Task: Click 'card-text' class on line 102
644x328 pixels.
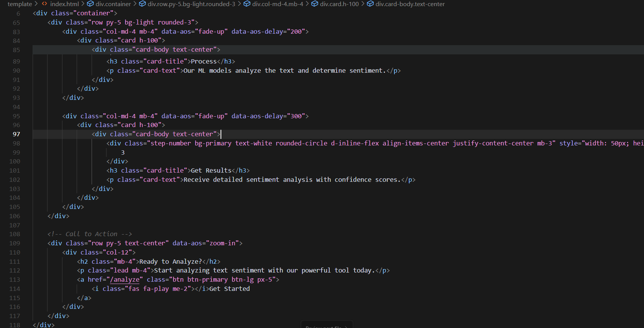Action: (160, 180)
